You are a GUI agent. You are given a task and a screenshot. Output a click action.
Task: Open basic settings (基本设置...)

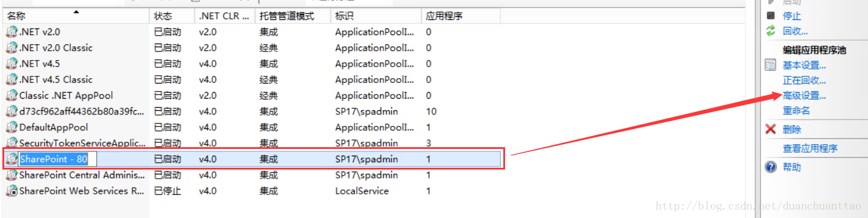(804, 65)
